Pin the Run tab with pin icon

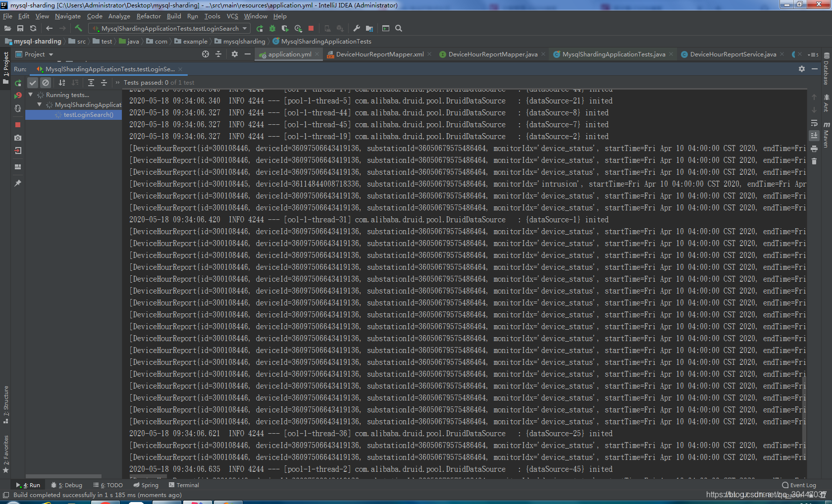point(18,183)
